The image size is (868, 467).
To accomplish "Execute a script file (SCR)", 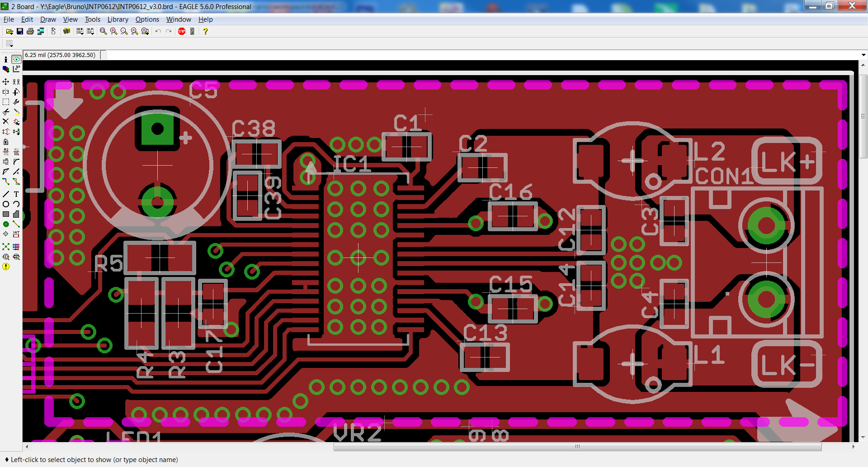I will (x=80, y=31).
